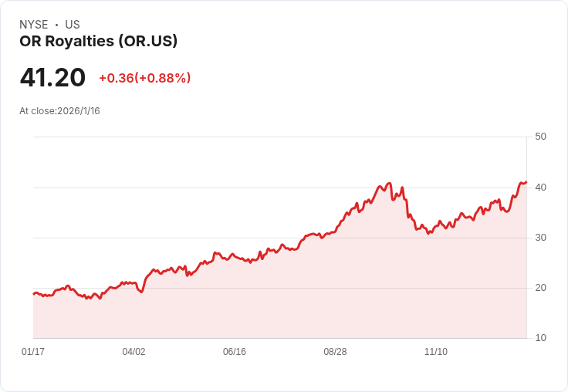Click the 20 y-axis price label
Image resolution: width=568 pixels, height=392 pixels.
click(541, 288)
